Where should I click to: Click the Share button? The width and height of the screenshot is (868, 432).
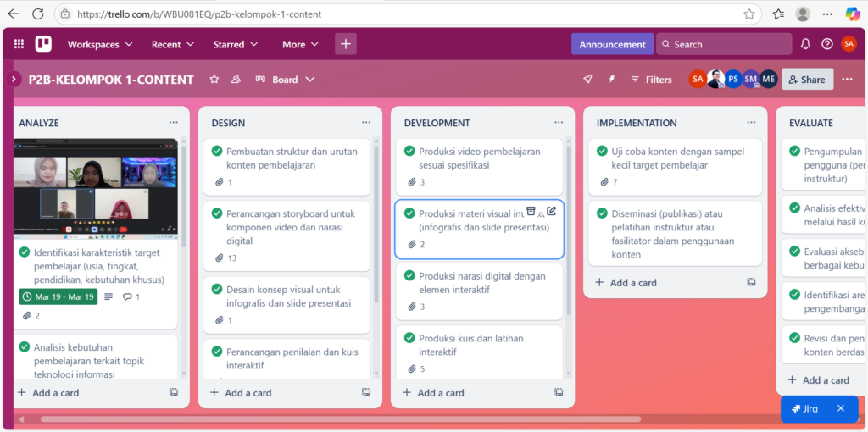tap(806, 80)
